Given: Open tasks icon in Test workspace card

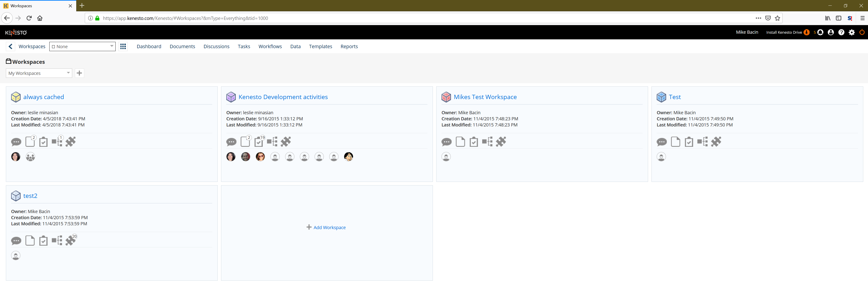Looking at the screenshot, I should pos(689,142).
